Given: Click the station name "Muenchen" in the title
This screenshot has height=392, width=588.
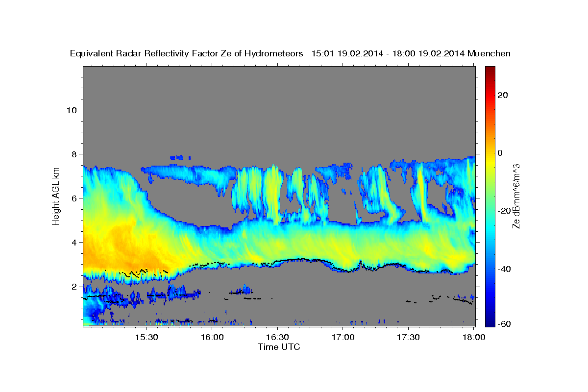Looking at the screenshot, I should point(489,53).
